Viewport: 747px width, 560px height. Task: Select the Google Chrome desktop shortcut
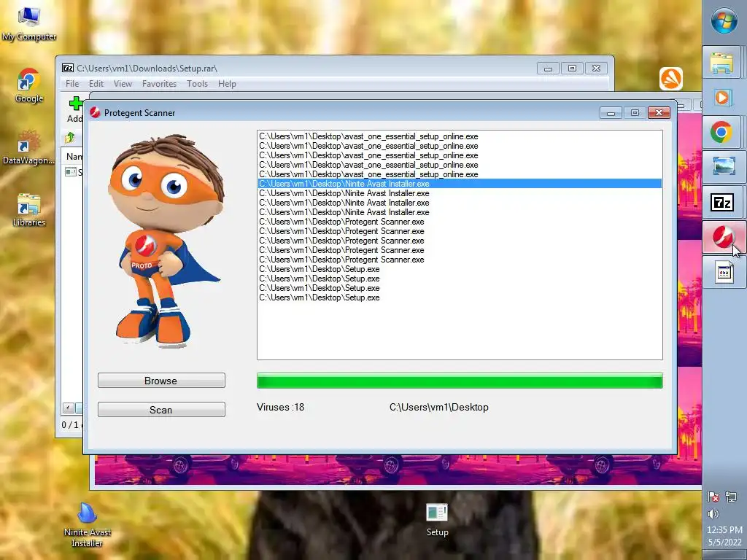[x=29, y=86]
